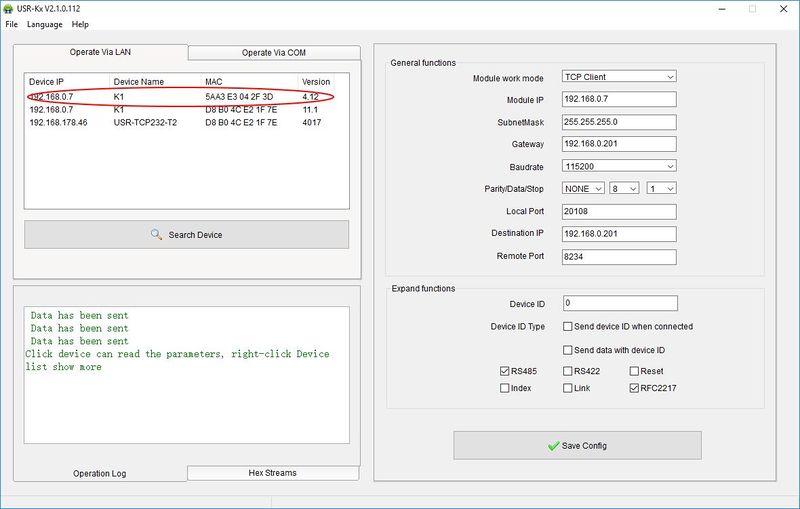Open the Data bits dropdown showing 8
The image size is (800, 509).
[624, 189]
